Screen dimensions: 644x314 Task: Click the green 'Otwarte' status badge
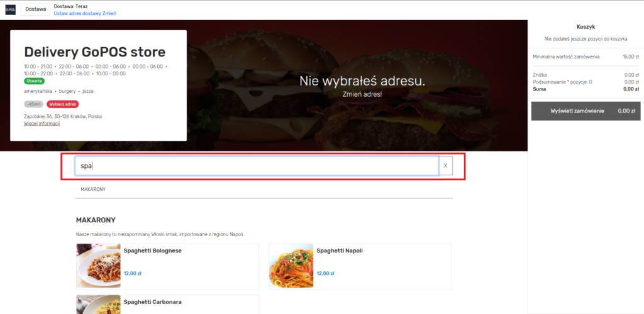coord(35,81)
